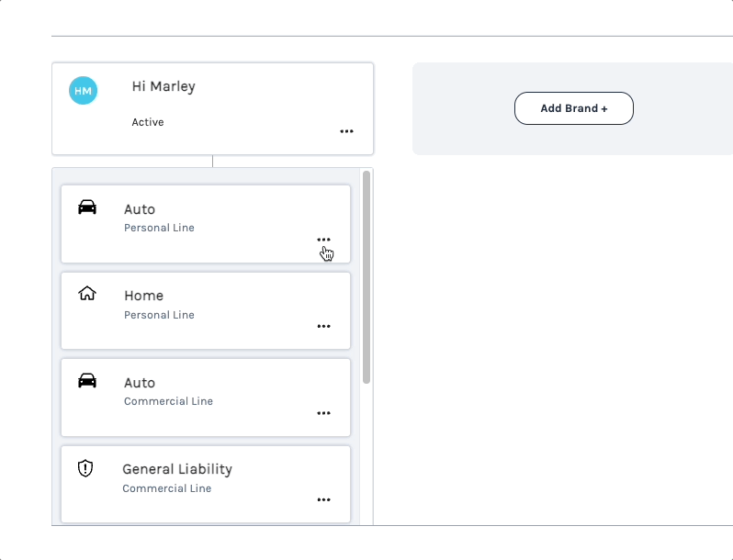Select the Hi Marley title text
This screenshot has width=733, height=560.
(x=164, y=86)
